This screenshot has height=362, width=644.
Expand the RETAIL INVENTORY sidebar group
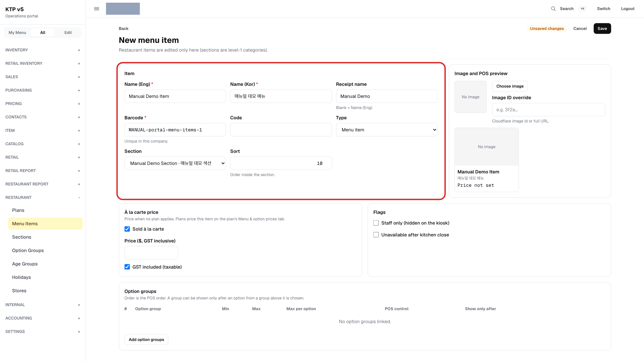(x=43, y=63)
